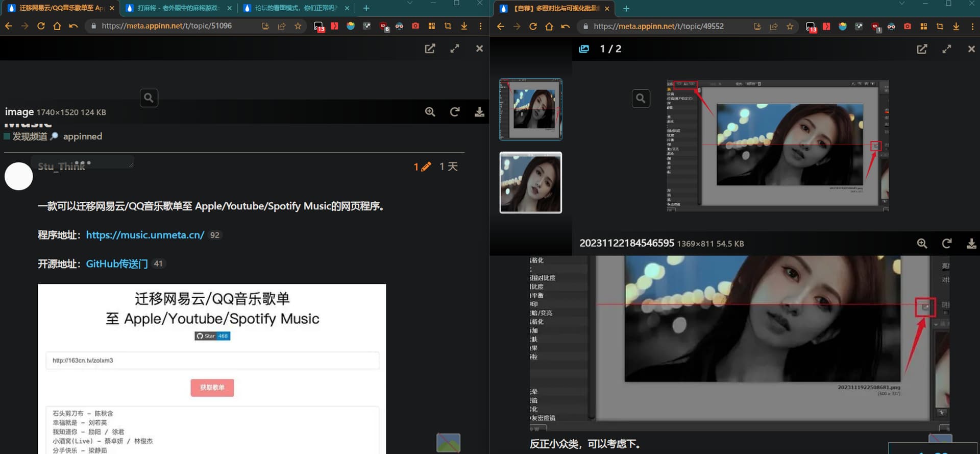Image resolution: width=980 pixels, height=454 pixels.
Task: Click the 获取歌单 button
Action: pyautogui.click(x=212, y=388)
